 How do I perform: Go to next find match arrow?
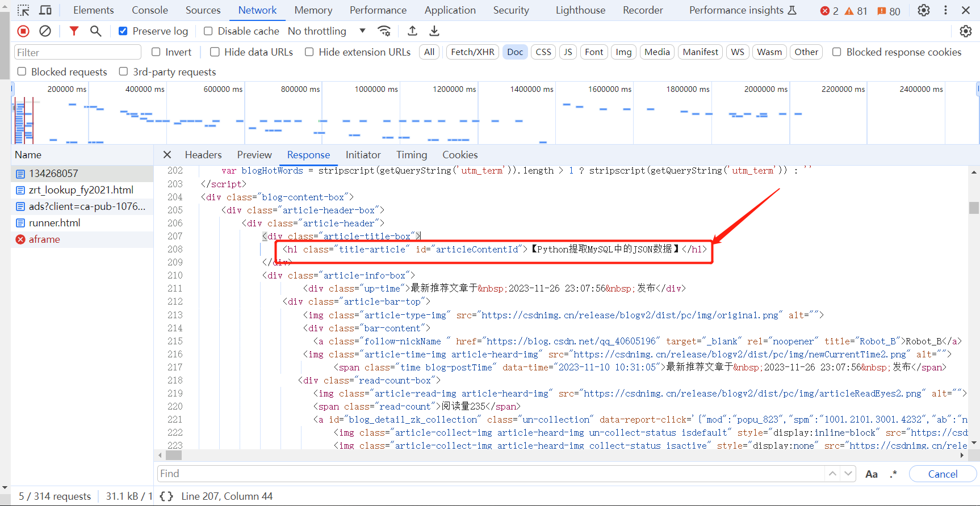pyautogui.click(x=848, y=474)
